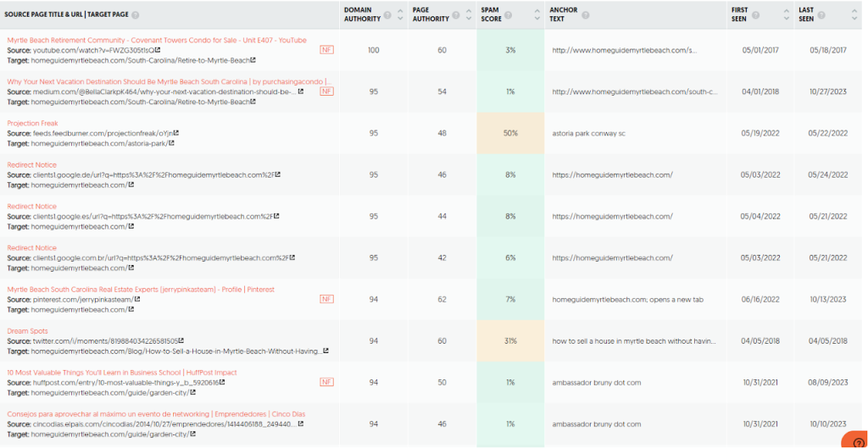Open astoria-park target external link icon
This screenshot has width=868, height=448.
coord(171,143)
